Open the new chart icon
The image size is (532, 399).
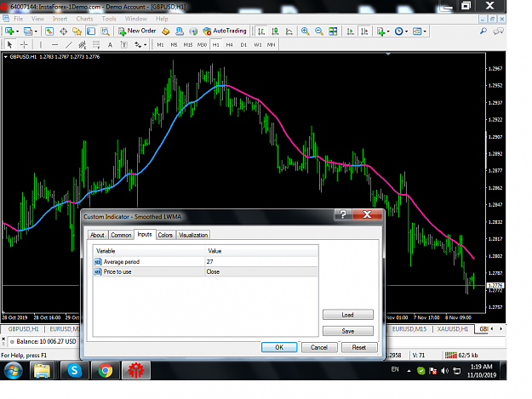[9, 31]
